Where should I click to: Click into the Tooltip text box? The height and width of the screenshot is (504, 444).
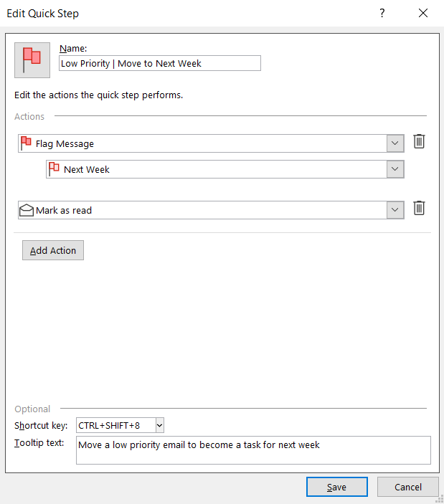(252, 450)
